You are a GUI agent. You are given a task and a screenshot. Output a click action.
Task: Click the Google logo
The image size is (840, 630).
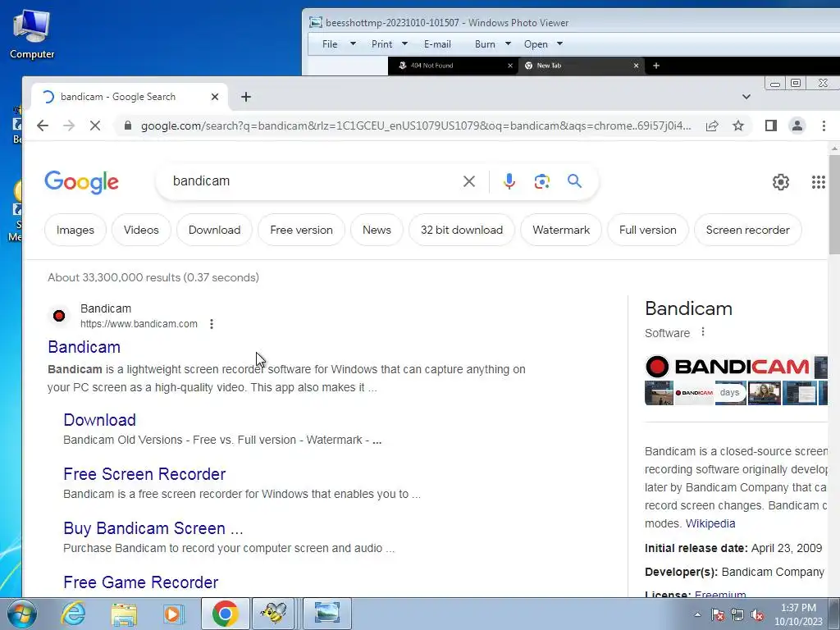click(x=81, y=182)
